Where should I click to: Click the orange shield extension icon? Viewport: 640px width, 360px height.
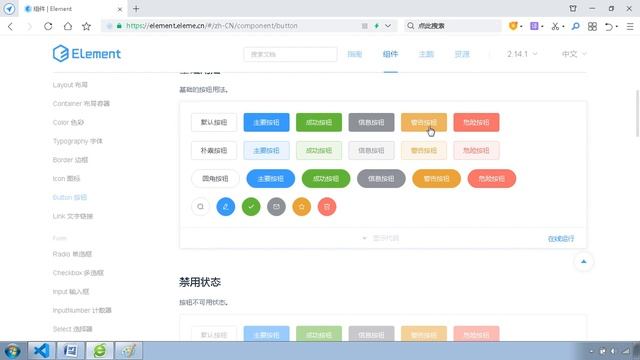tap(513, 26)
